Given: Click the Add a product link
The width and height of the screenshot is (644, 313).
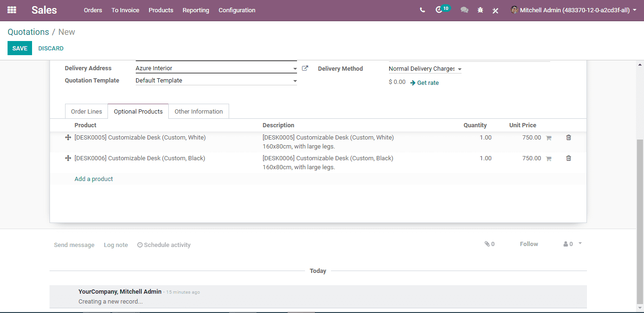Looking at the screenshot, I should tap(94, 179).
